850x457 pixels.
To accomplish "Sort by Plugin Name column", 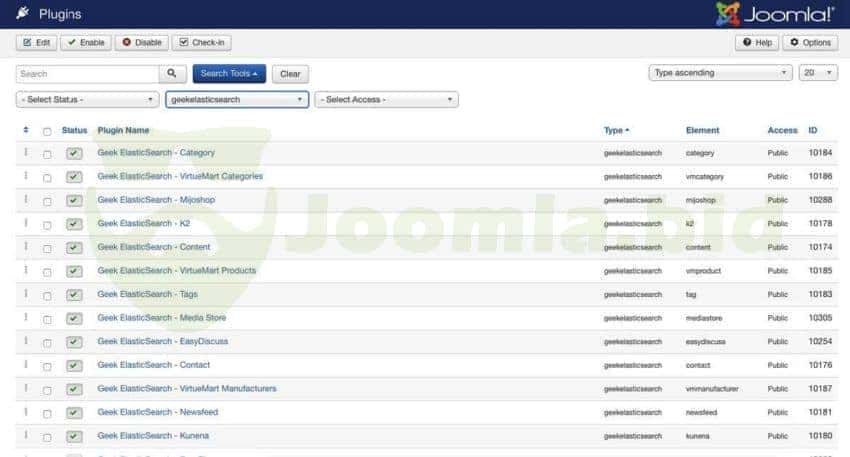I will 123,130.
